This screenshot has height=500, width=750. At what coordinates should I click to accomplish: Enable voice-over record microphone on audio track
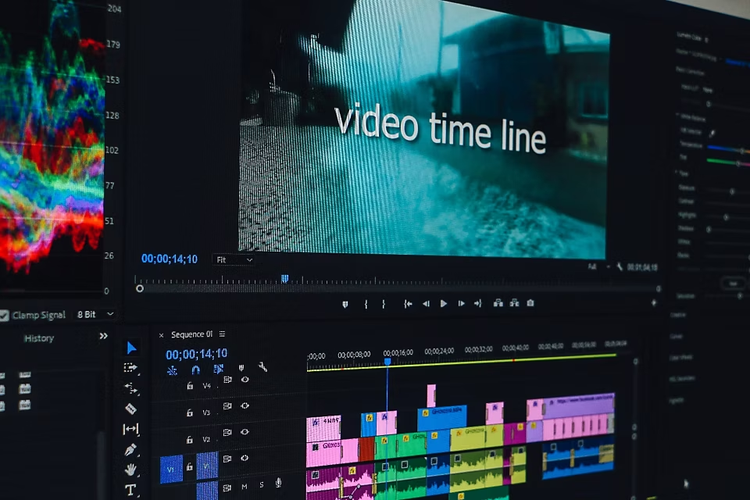pos(278,483)
